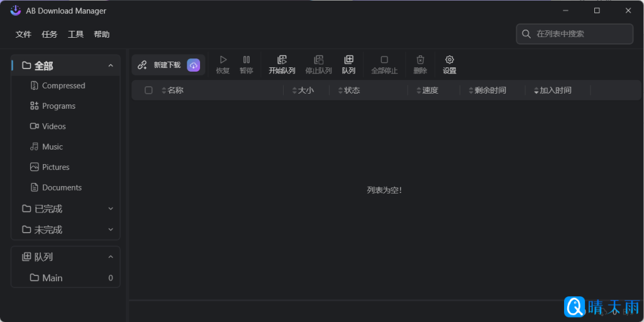Click the 删除 trash icon
Image resolution: width=644 pixels, height=322 pixels.
[x=420, y=60]
